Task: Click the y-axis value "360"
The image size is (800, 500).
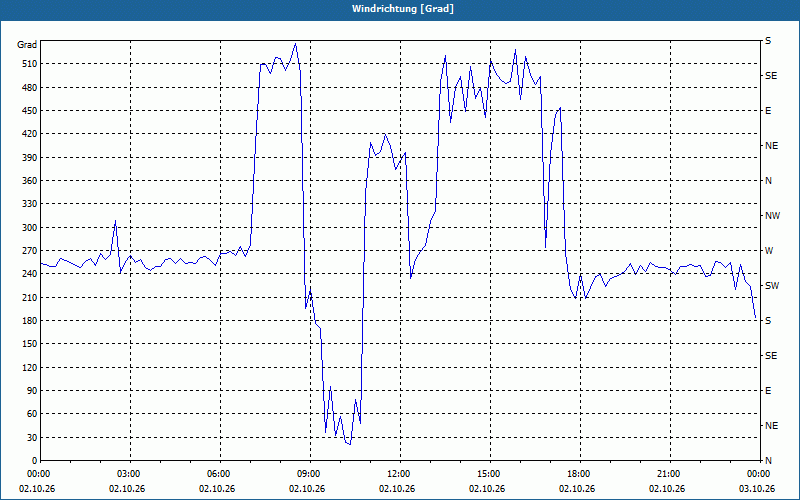Action: tap(30, 181)
